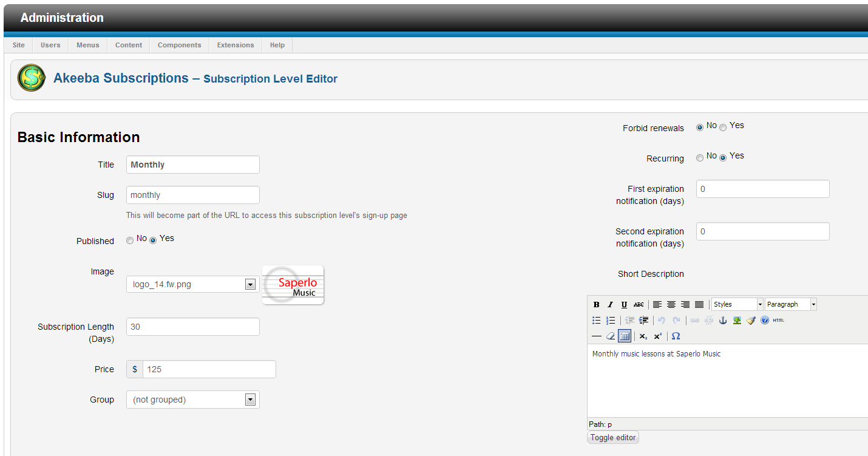Insert an anchor in editor
Screen dimensions: 868x456
[x=723, y=320]
